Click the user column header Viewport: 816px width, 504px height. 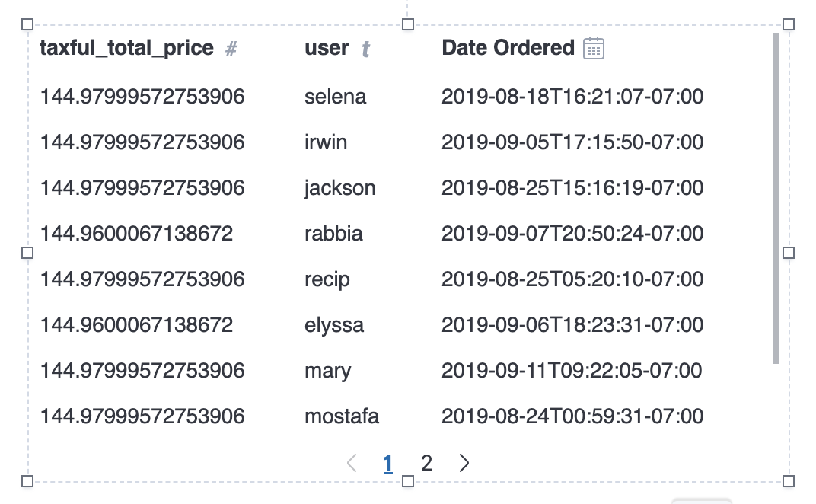(327, 48)
